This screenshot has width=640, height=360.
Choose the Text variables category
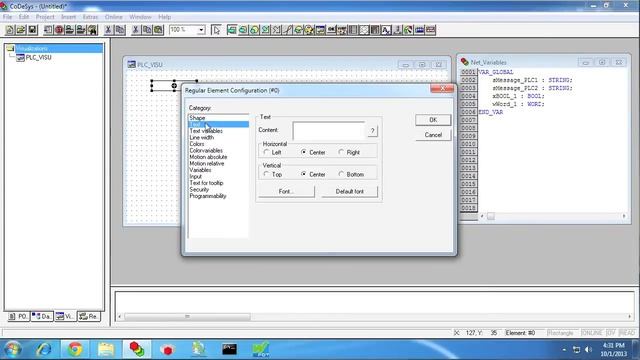pos(206,131)
